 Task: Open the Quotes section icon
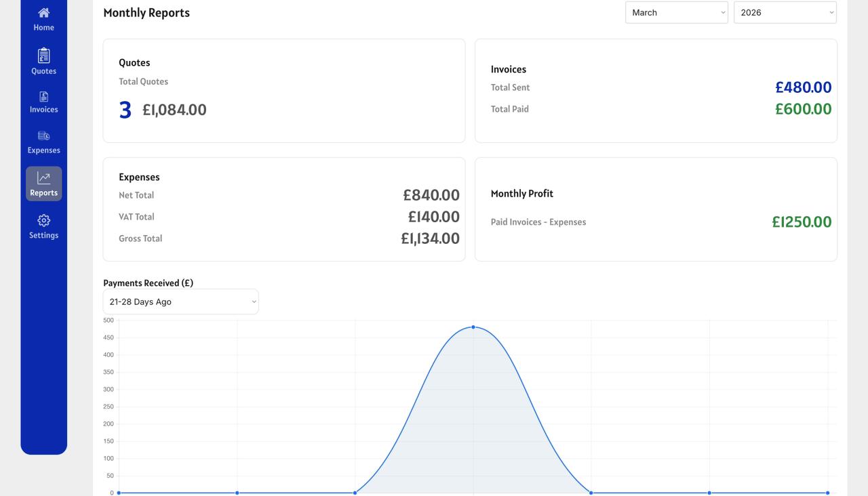pyautogui.click(x=43, y=56)
